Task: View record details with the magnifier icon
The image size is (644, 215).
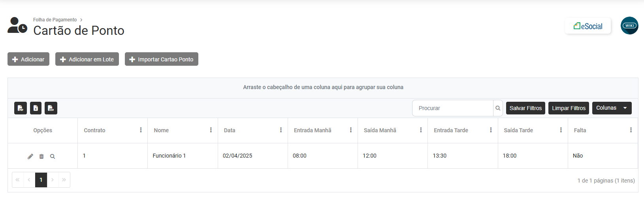Action: tap(53, 156)
